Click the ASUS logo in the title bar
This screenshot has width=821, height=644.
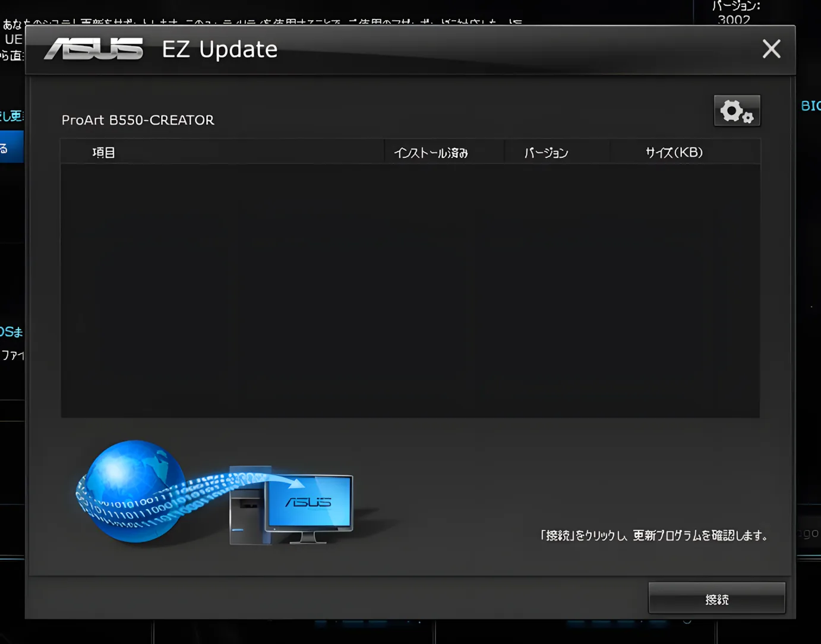click(93, 49)
